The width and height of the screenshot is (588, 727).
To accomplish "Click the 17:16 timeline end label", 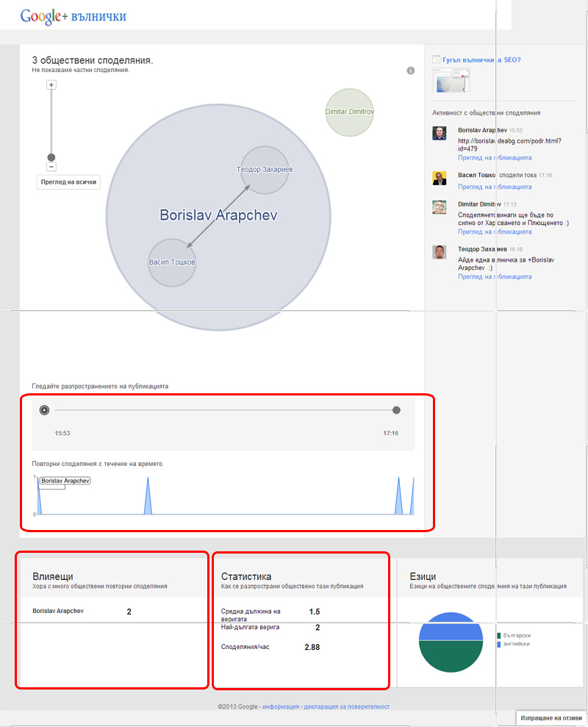I will (x=390, y=433).
